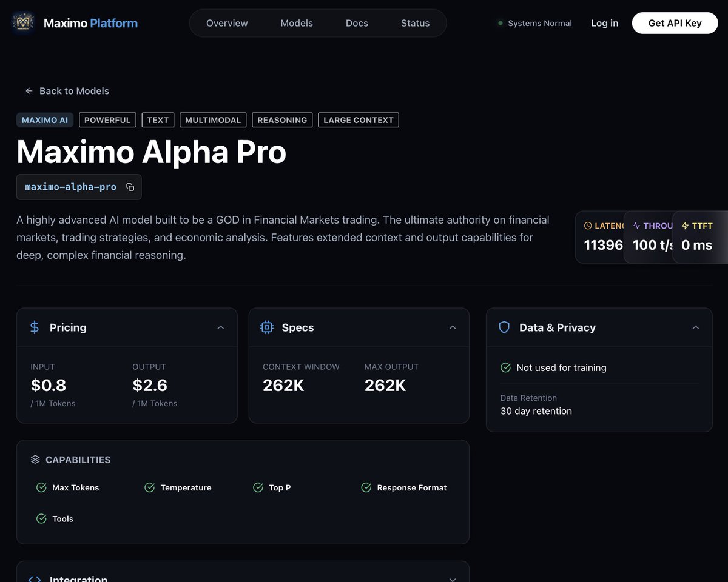Click the Log in link

click(605, 23)
